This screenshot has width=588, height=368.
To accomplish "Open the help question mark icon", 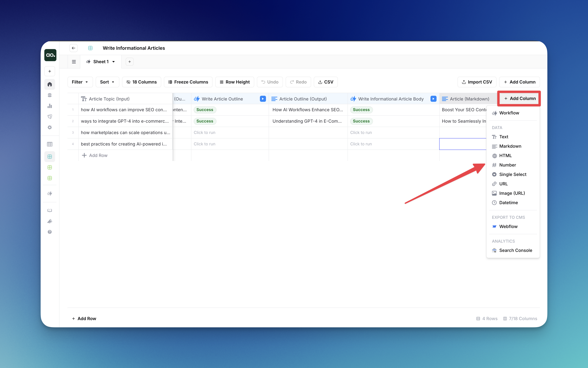I will (x=50, y=232).
